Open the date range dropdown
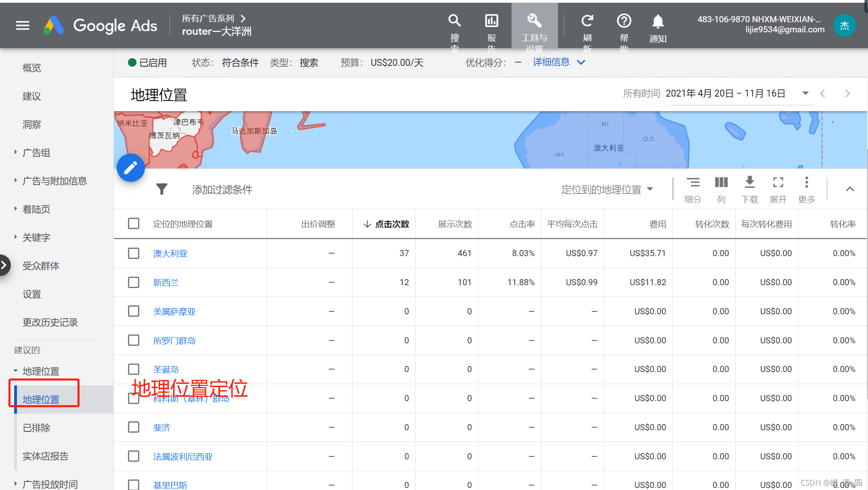The height and width of the screenshot is (490, 868). pyautogui.click(x=805, y=93)
